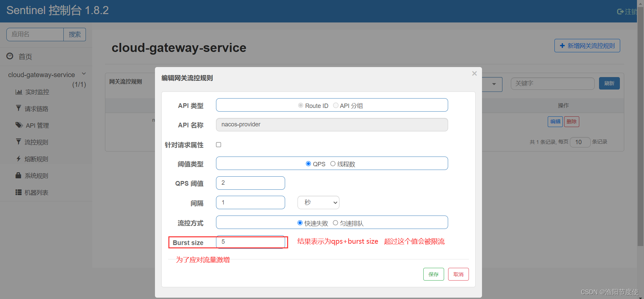Click the 编辑 button in table row
The height and width of the screenshot is (299, 644).
click(555, 122)
